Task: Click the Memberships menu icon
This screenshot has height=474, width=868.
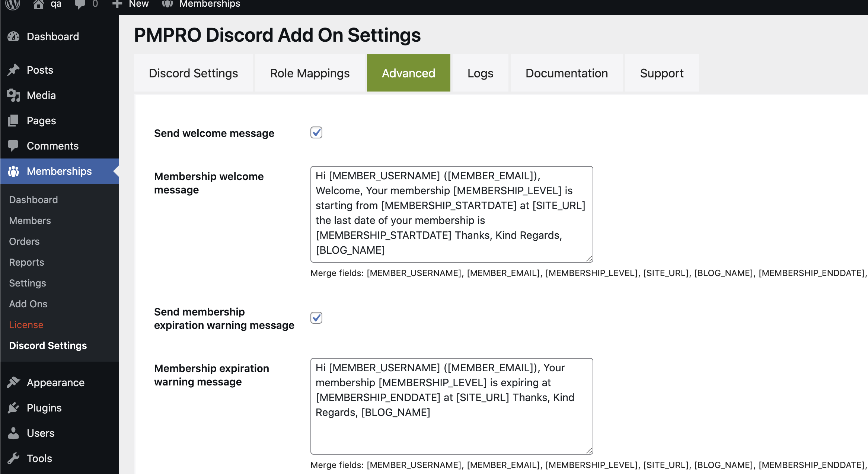Action: pyautogui.click(x=14, y=172)
